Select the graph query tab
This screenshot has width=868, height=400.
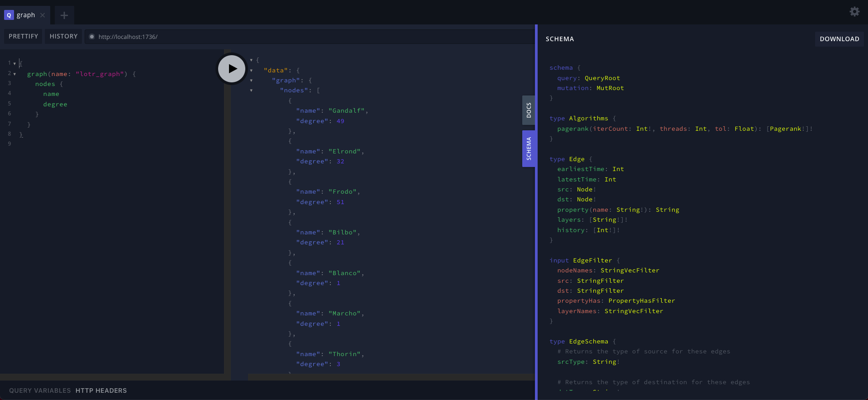pyautogui.click(x=26, y=15)
